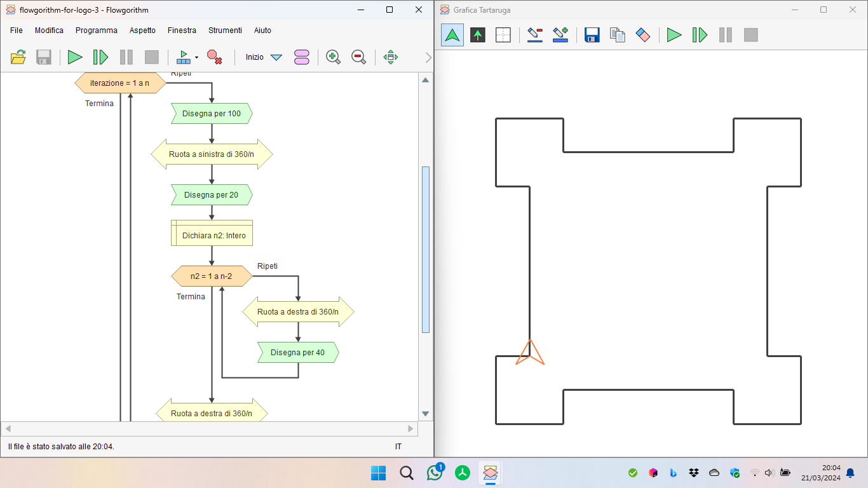This screenshot has width=868, height=488.
Task: Clear the turtle canvas with eraser icon
Action: pyautogui.click(x=643, y=35)
